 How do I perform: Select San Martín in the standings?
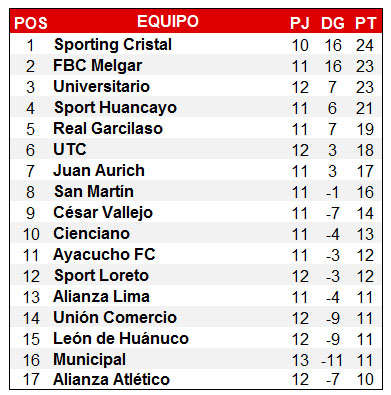94,192
